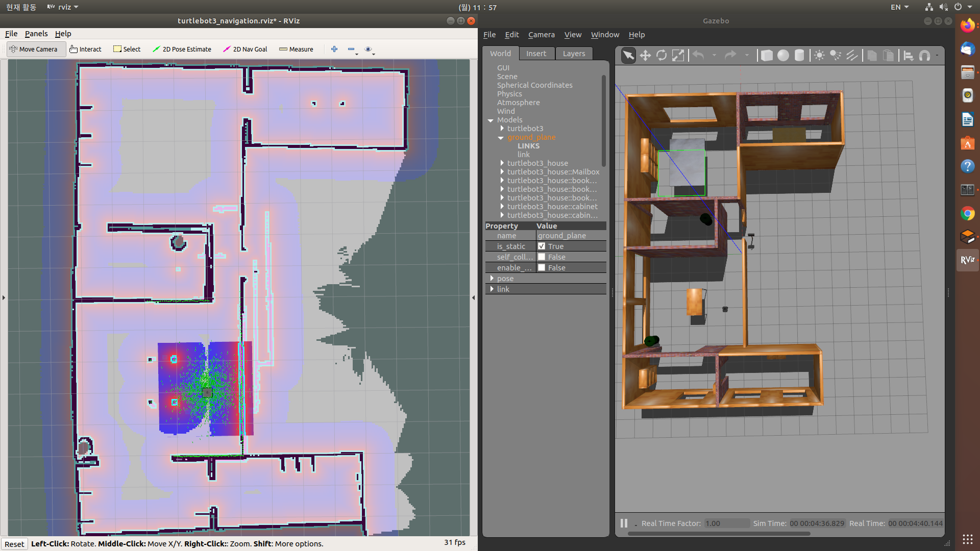Click the Real Time Factor value field

pyautogui.click(x=726, y=523)
